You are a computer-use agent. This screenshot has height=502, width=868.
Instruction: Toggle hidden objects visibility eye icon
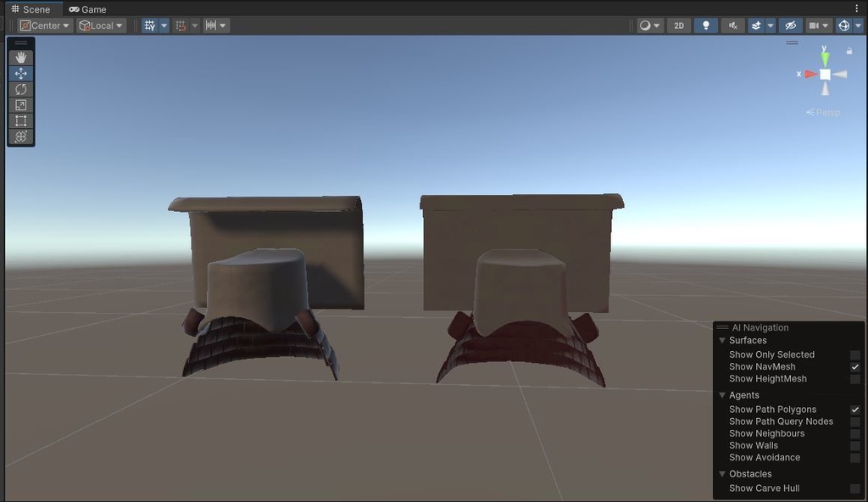pos(791,25)
